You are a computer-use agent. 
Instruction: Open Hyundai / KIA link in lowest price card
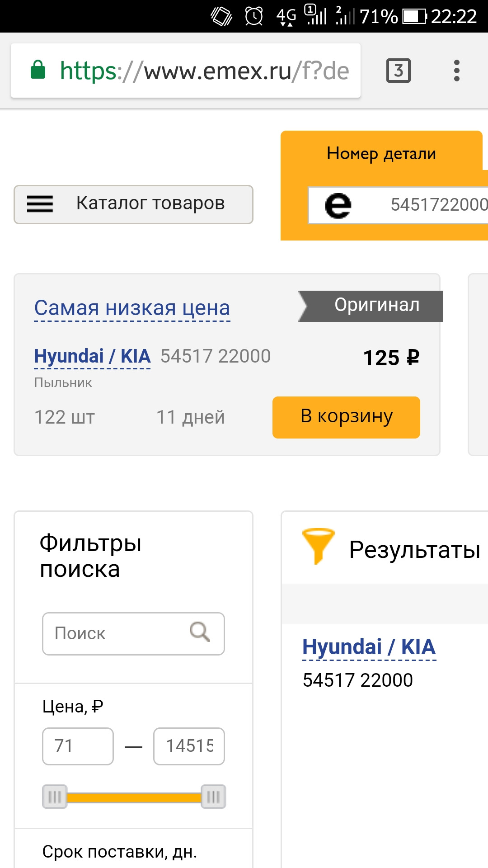tap(92, 357)
